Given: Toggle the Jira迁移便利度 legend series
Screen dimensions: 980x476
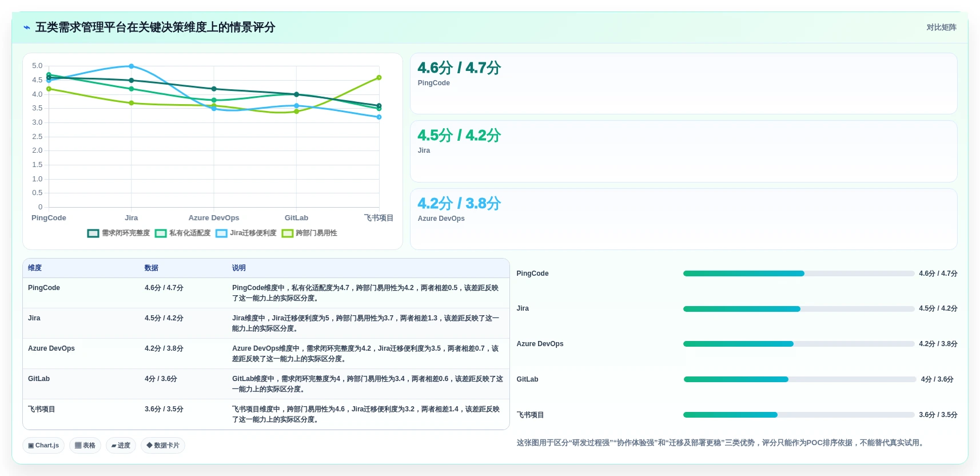Looking at the screenshot, I should (x=246, y=233).
